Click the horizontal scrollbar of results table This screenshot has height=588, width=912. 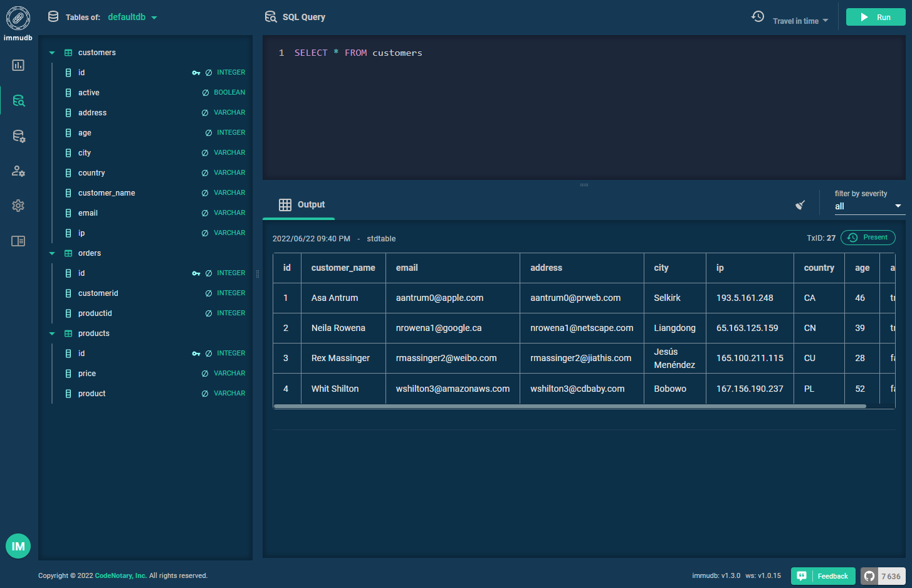(x=570, y=406)
